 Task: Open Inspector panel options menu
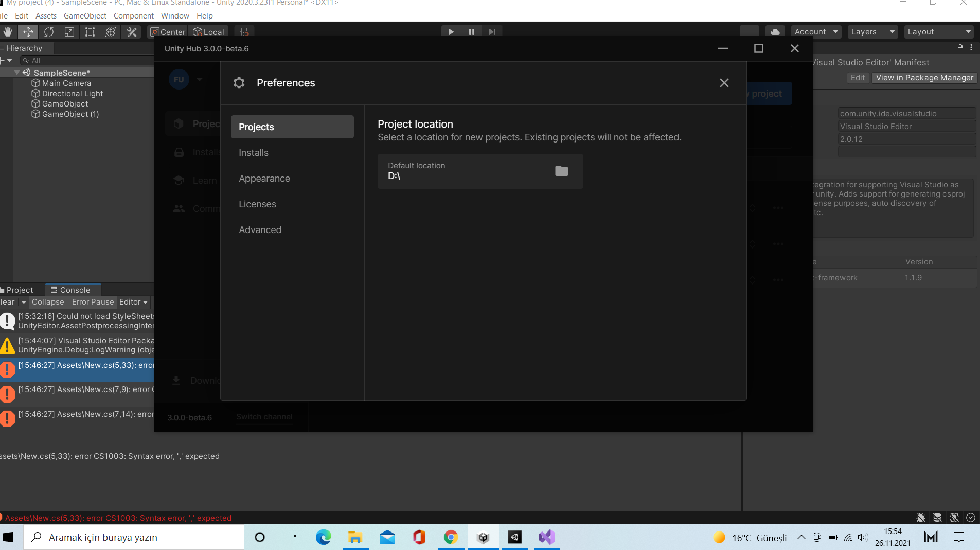[971, 47]
